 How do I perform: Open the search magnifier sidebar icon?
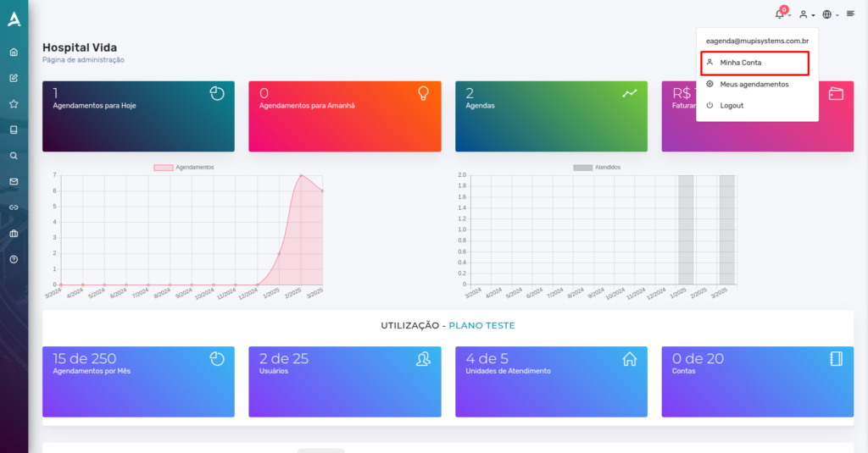point(14,156)
